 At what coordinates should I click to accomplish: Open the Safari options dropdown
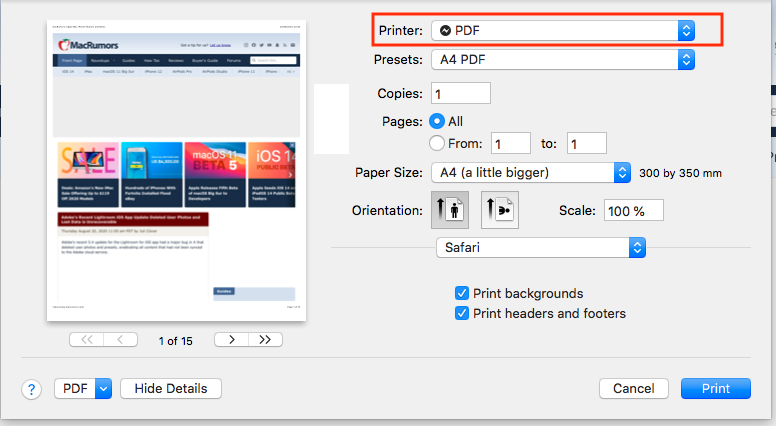pyautogui.click(x=541, y=247)
